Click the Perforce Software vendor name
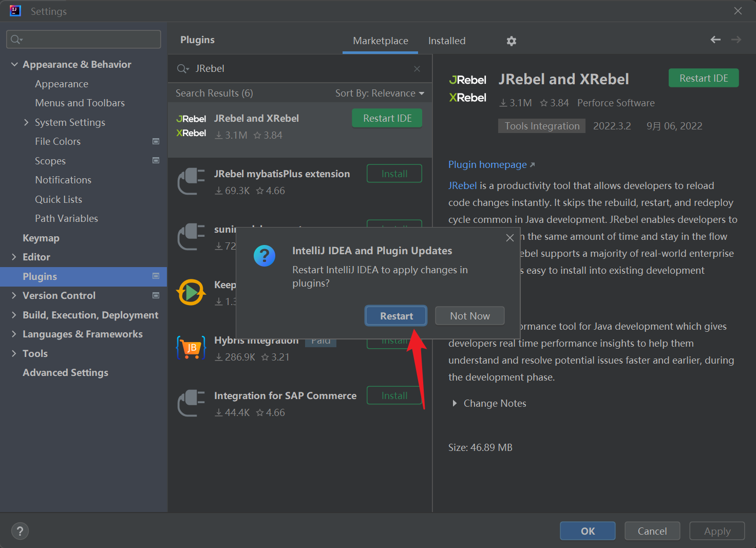The height and width of the screenshot is (548, 756). click(x=616, y=103)
